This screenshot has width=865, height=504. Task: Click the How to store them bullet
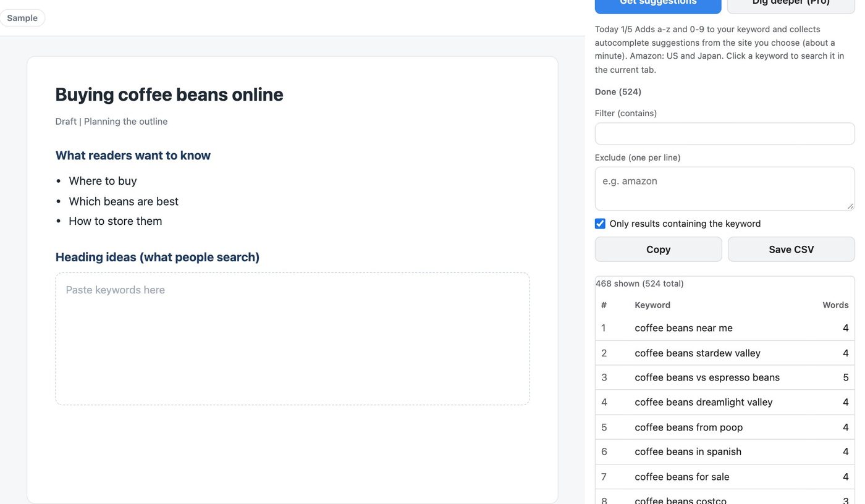point(116,221)
